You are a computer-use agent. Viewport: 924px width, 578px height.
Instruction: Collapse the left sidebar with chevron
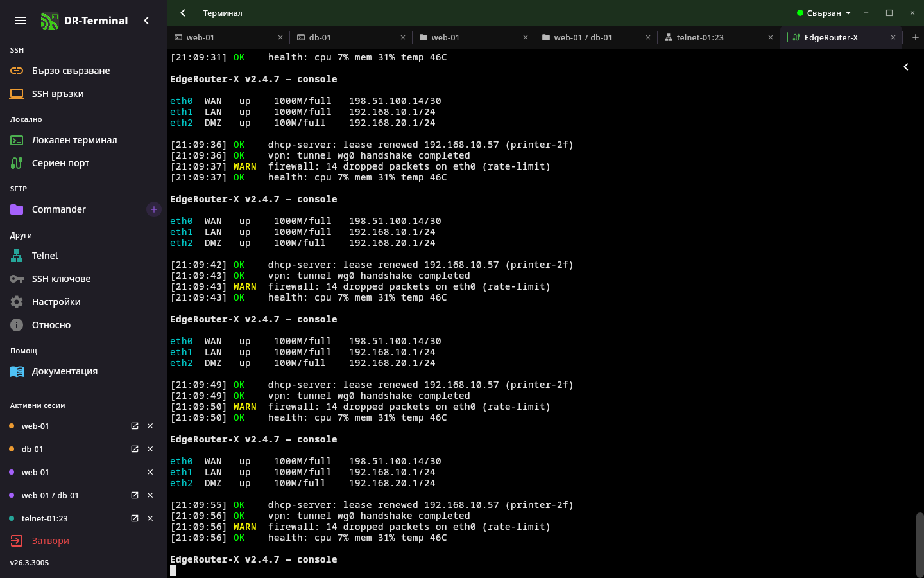(x=146, y=21)
